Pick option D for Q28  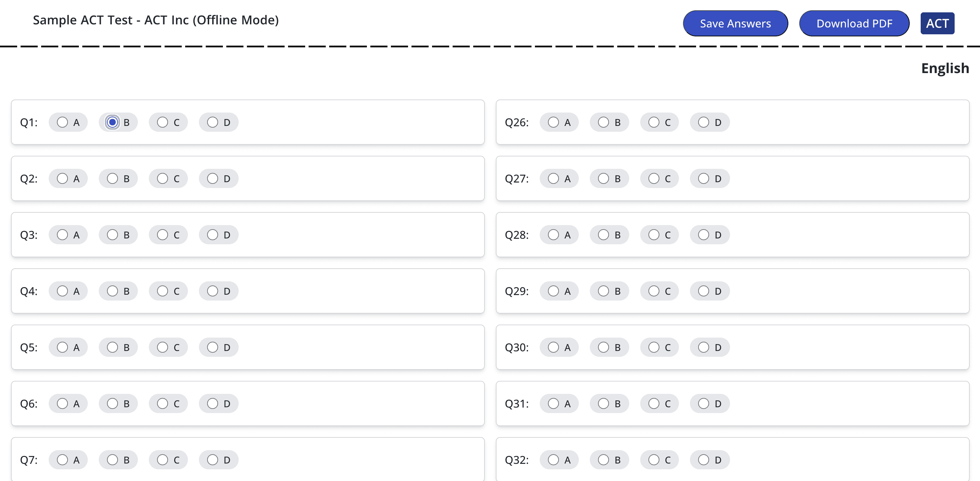703,235
